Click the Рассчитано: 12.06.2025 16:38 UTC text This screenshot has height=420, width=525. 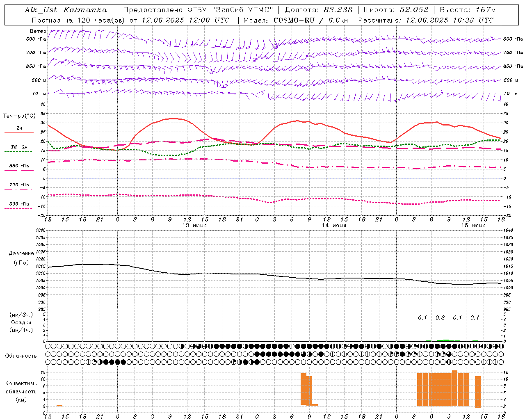(426, 20)
